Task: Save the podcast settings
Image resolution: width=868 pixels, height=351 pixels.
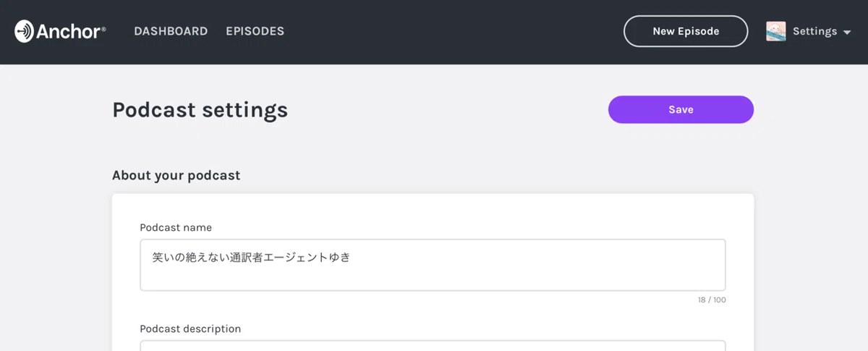Action: click(681, 109)
